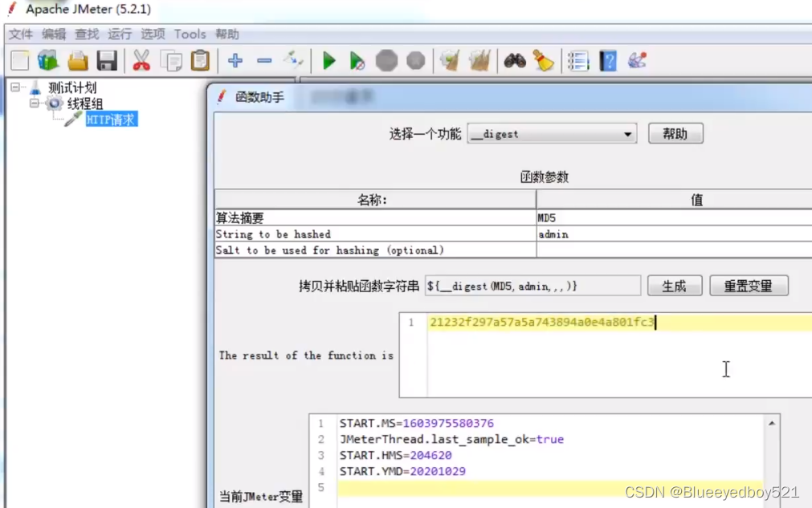Click the rightmost toolbar icon after Help

click(x=637, y=60)
